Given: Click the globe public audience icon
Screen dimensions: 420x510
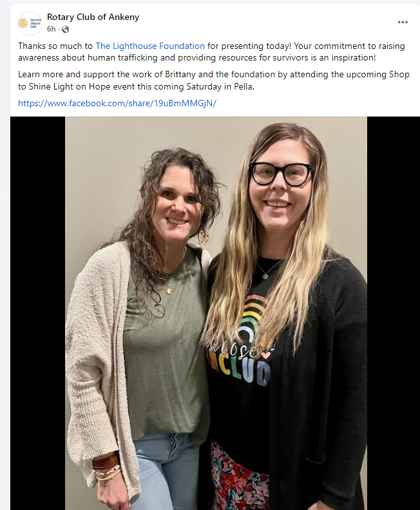Looking at the screenshot, I should click(66, 29).
